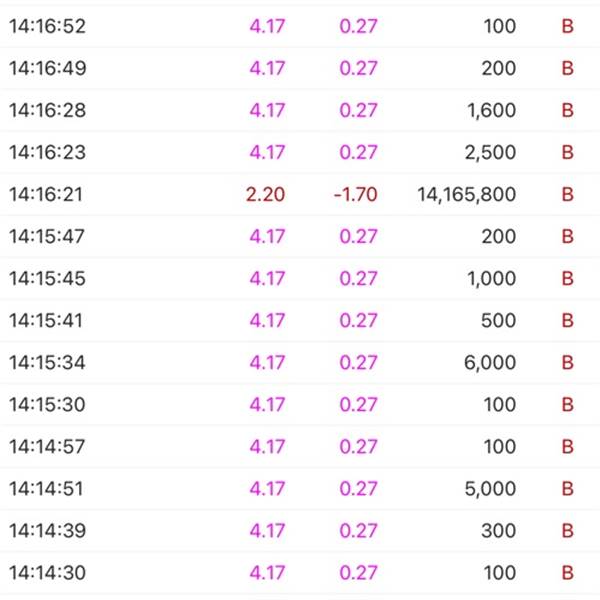The width and height of the screenshot is (600, 600).
Task: Select the 14:16:52 trade row
Action: pyautogui.click(x=300, y=26)
